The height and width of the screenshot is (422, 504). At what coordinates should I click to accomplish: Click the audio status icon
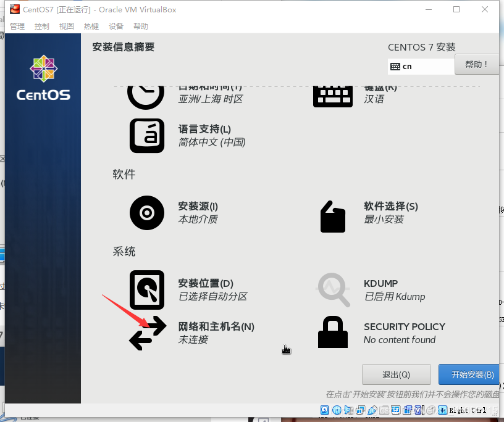(348, 410)
